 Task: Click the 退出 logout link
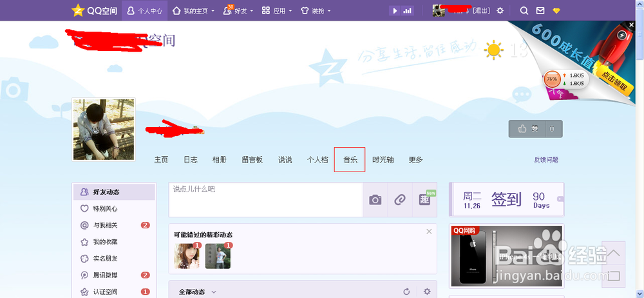(482, 11)
